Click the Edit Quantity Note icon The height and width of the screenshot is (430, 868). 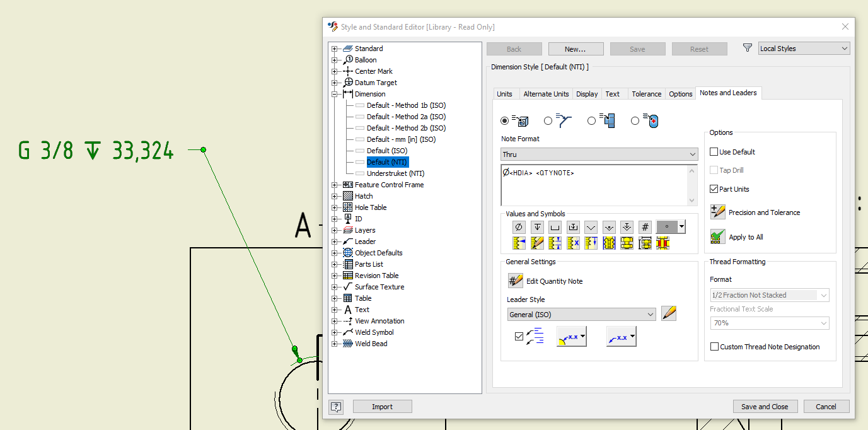coord(516,280)
